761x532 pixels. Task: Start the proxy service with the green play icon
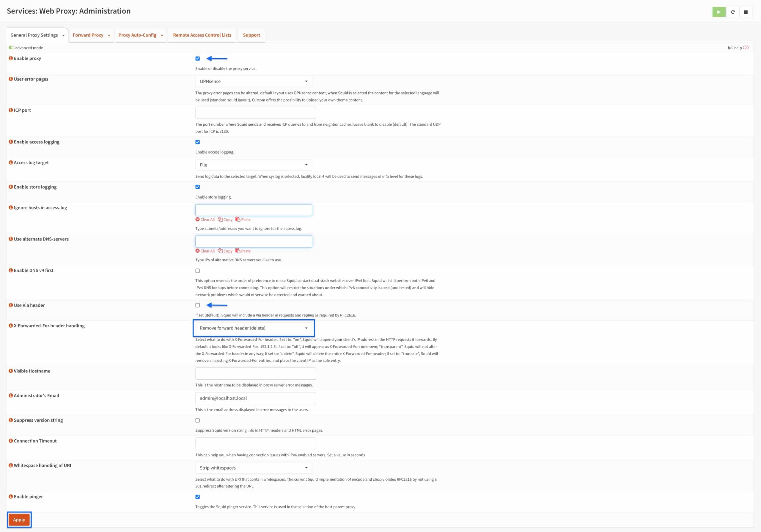(718, 12)
